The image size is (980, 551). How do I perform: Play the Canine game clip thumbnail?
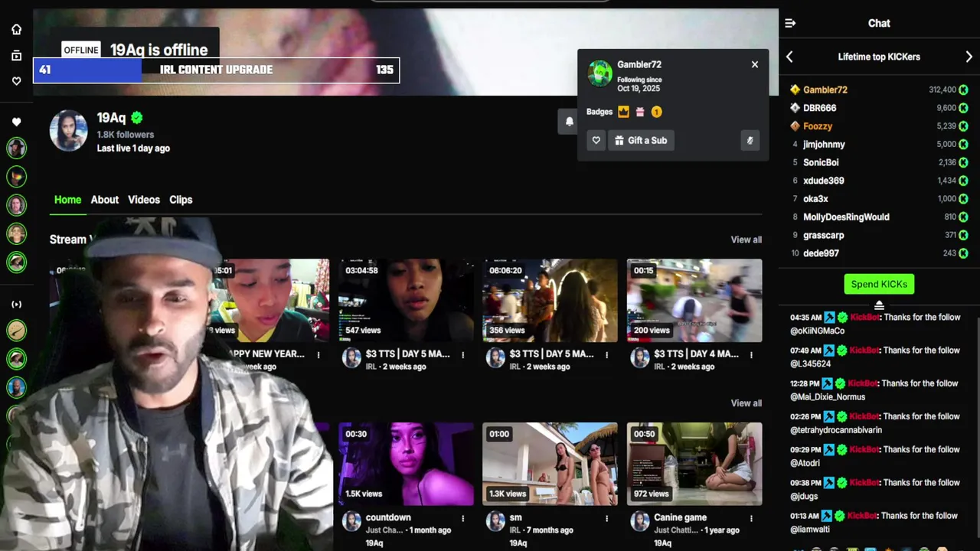pos(694,464)
